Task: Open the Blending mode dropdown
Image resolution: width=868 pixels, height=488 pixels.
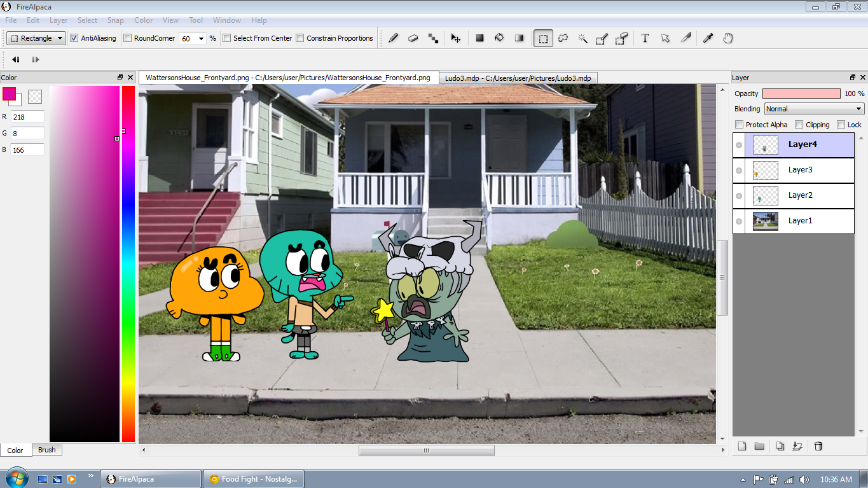Action: click(x=814, y=109)
